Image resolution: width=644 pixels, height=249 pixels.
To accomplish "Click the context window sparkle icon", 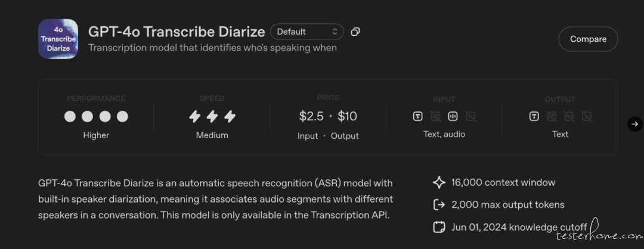I will (439, 182).
